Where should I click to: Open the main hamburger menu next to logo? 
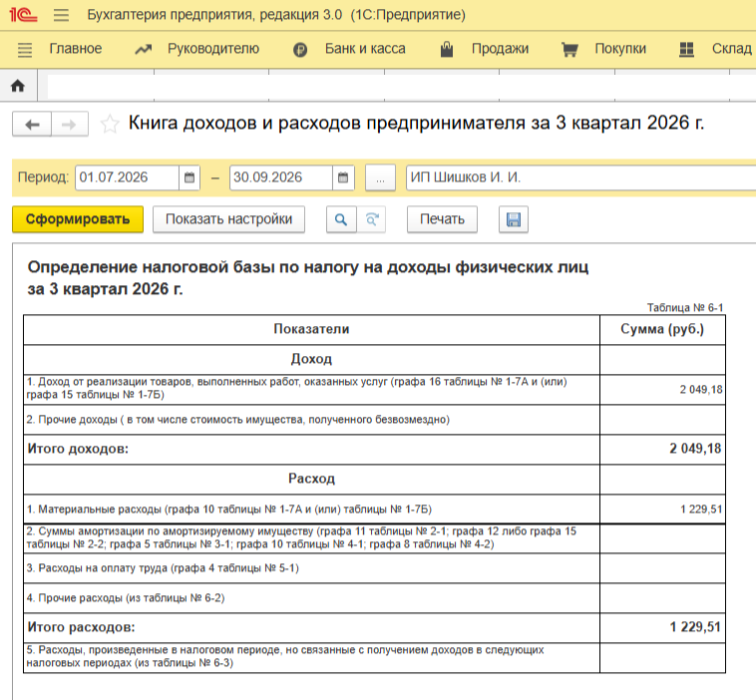pos(61,15)
